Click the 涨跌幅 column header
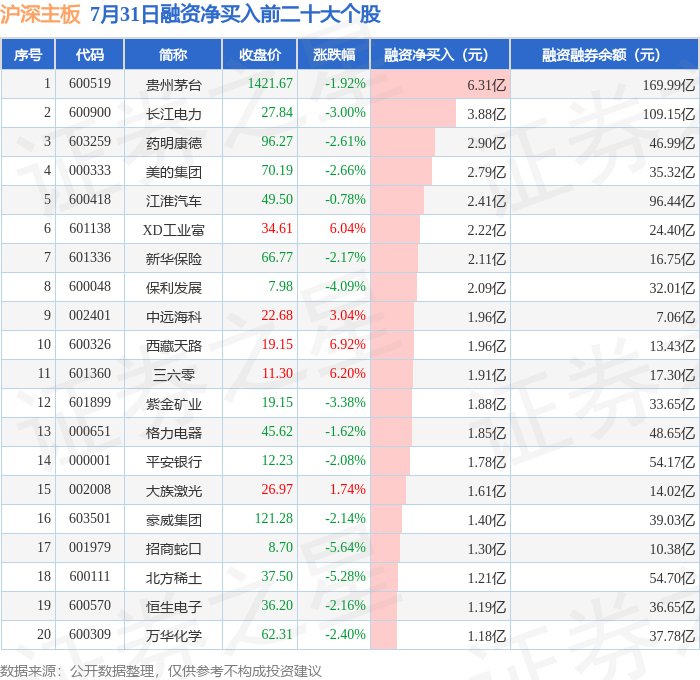This screenshot has width=700, height=680. pos(333,55)
